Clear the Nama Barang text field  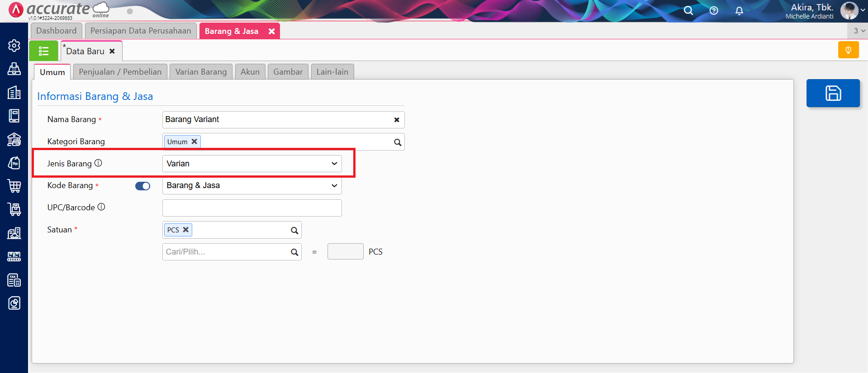pyautogui.click(x=397, y=120)
